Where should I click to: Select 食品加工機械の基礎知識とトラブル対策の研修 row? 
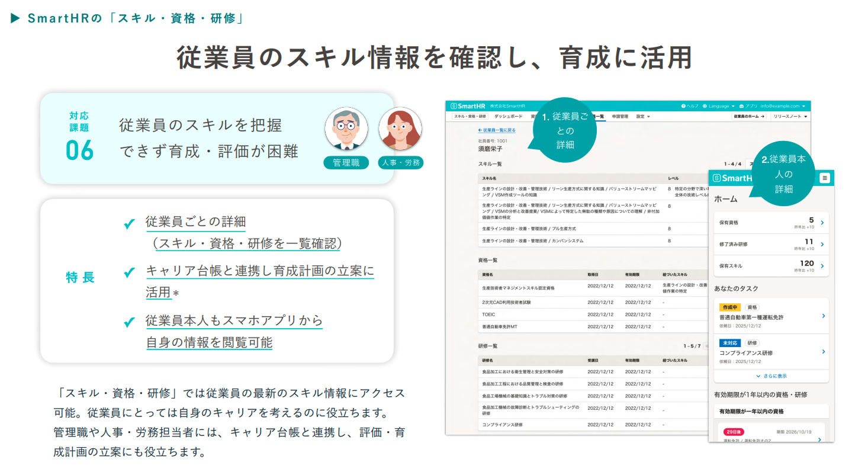click(594, 396)
